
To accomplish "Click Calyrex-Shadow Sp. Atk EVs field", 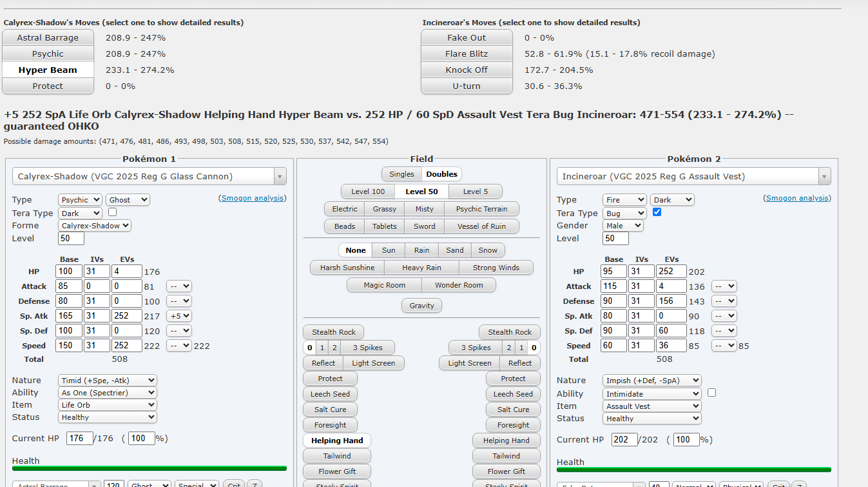I will point(127,316).
